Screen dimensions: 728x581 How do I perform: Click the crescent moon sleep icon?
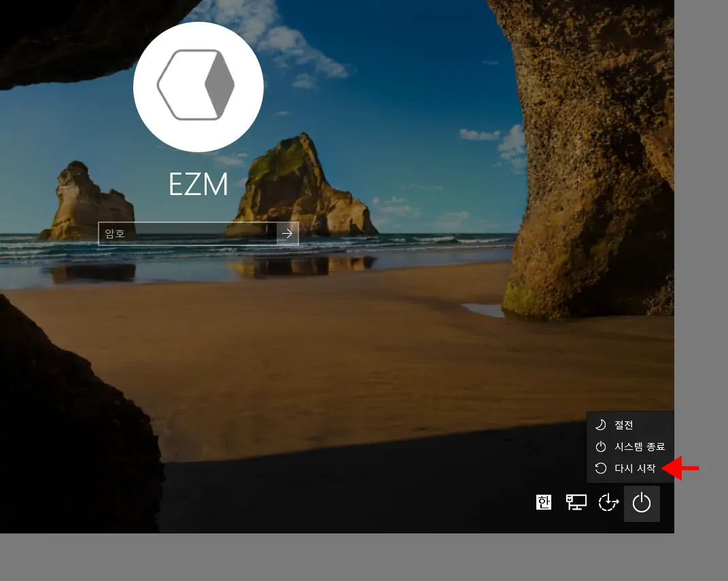600,425
